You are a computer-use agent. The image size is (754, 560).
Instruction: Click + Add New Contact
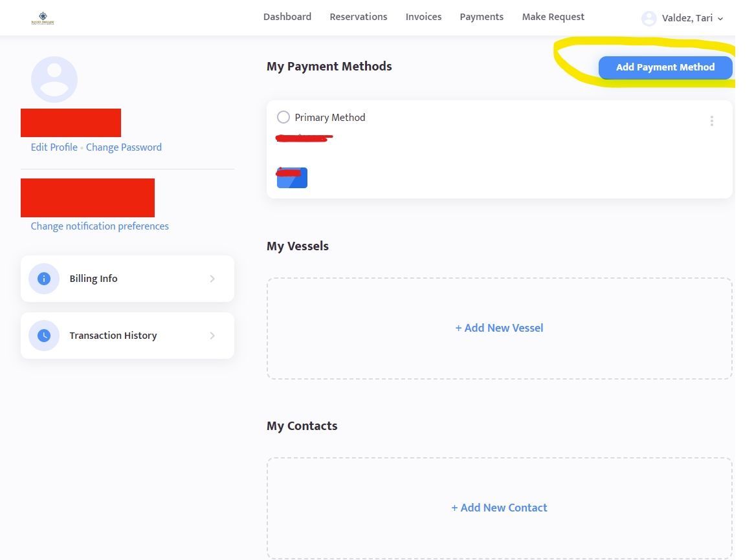click(x=499, y=508)
